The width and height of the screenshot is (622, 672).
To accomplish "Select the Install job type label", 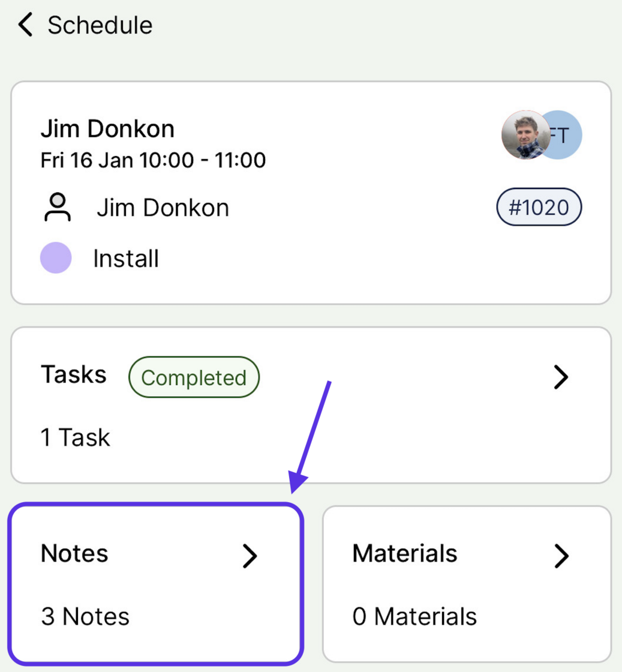I will pyautogui.click(x=126, y=259).
